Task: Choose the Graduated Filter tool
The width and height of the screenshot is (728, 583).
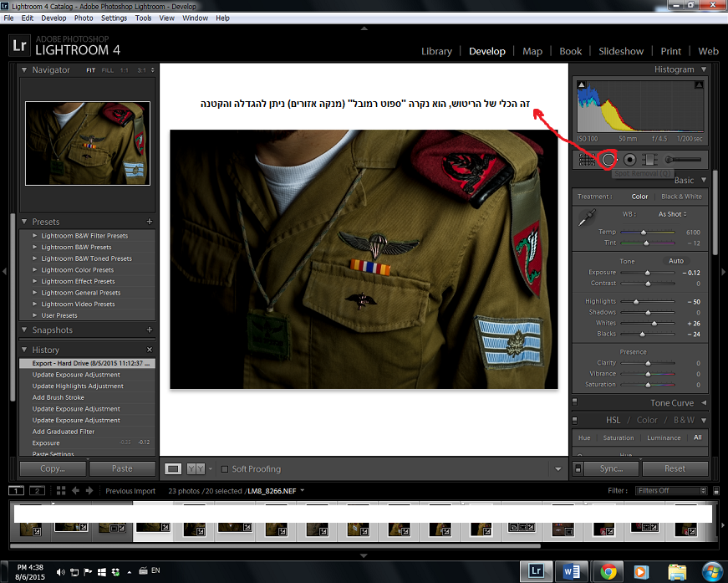Action: point(649,159)
